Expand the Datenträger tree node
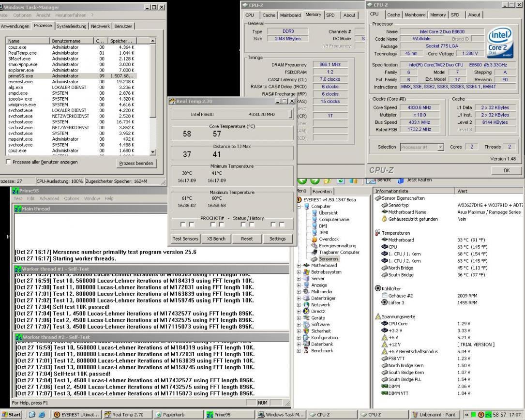 click(x=299, y=298)
